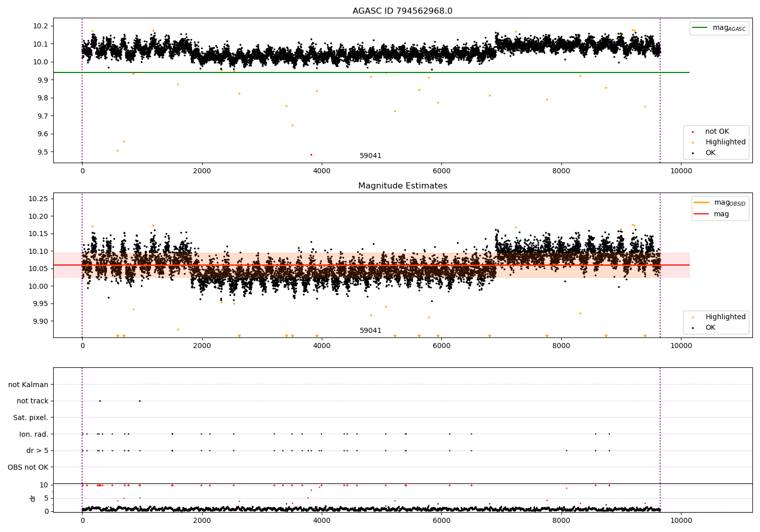Image resolution: width=760 pixels, height=532 pixels.
Task: Click the red mag horizontal line in middle plot
Action: click(371, 265)
